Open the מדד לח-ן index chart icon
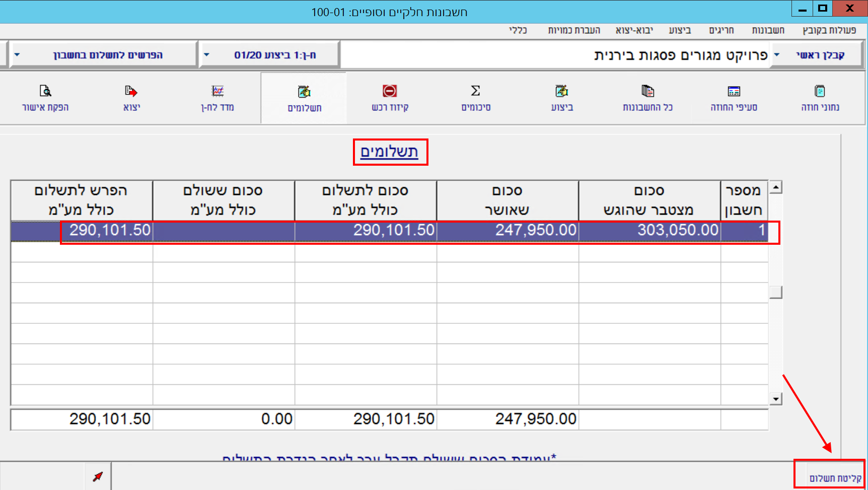The image size is (868, 490). 218,92
